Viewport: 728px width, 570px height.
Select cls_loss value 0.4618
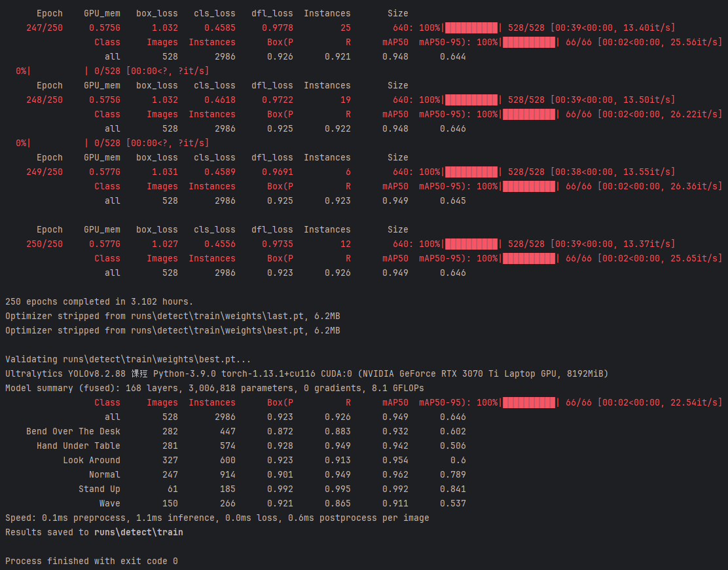pyautogui.click(x=220, y=100)
